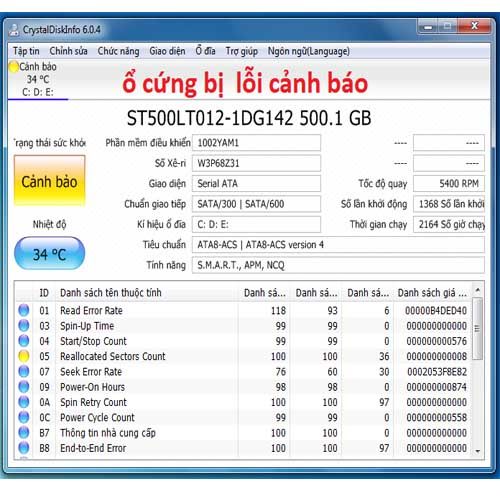Click the blue status dot for Spin Retry Count
Screen dimensions: 500x500
click(24, 402)
